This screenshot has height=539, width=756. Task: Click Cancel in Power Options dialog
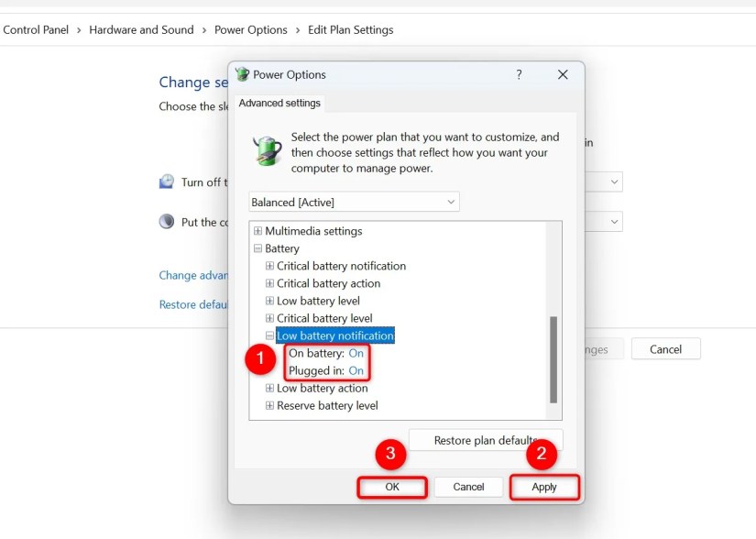tap(468, 487)
